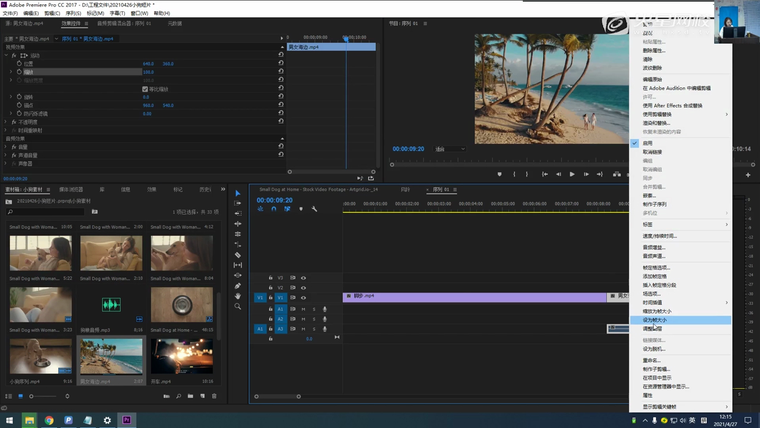Toggle the 等比缩放 uniform scale checkbox
Screen dimensions: 760x428
coord(146,88)
